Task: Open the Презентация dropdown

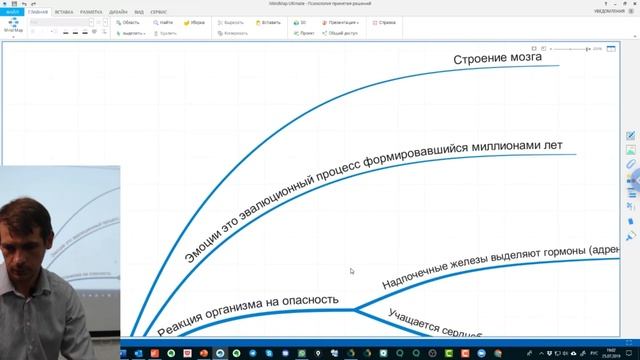Action: coord(340,23)
